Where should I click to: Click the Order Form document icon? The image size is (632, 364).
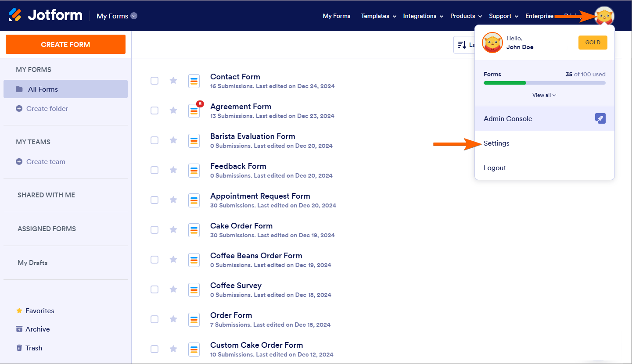point(194,319)
